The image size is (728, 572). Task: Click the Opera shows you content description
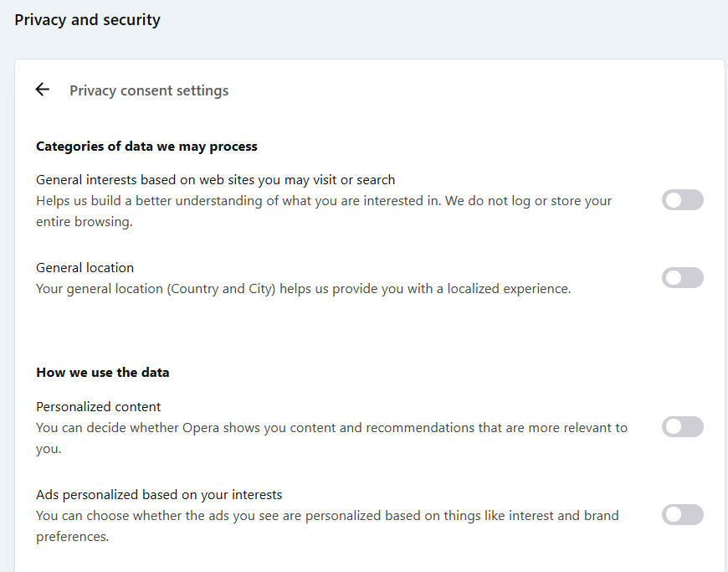click(332, 438)
